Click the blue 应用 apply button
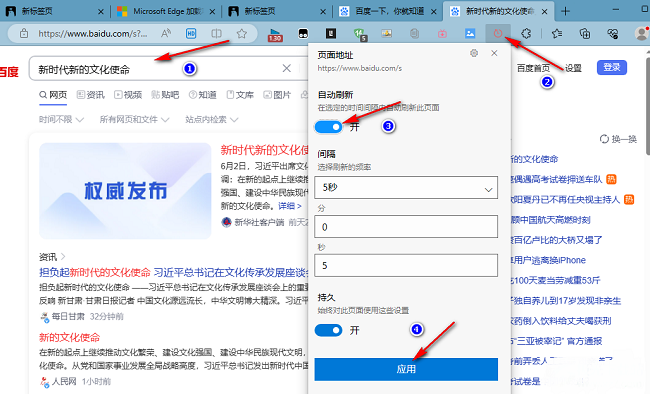This screenshot has height=394, width=650. (406, 369)
